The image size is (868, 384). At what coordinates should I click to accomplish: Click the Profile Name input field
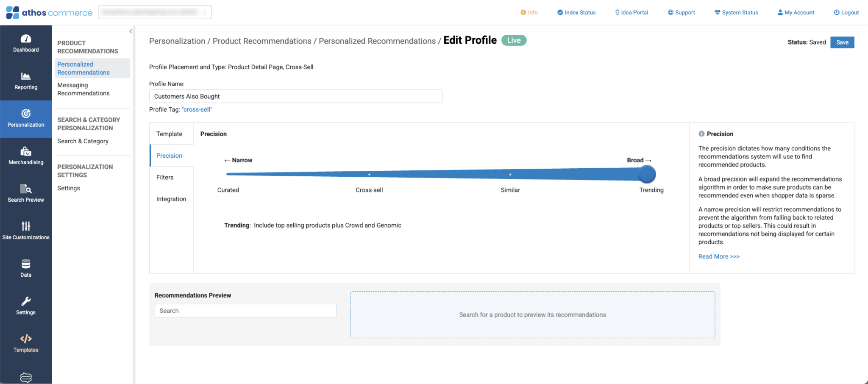[296, 96]
